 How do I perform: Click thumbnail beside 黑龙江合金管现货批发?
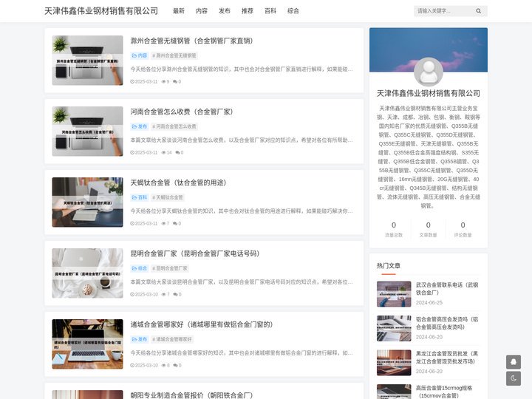coord(394,363)
